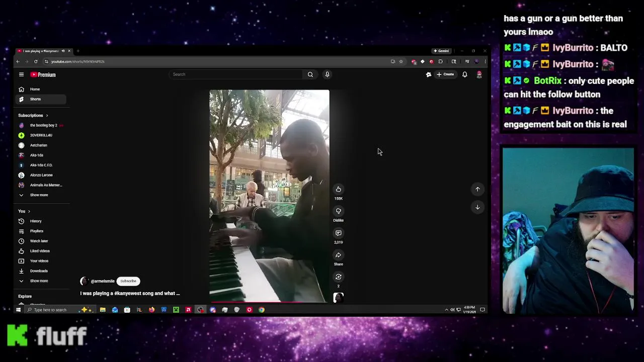
Task: Click the YouTube Premium logo
Action: click(x=43, y=74)
